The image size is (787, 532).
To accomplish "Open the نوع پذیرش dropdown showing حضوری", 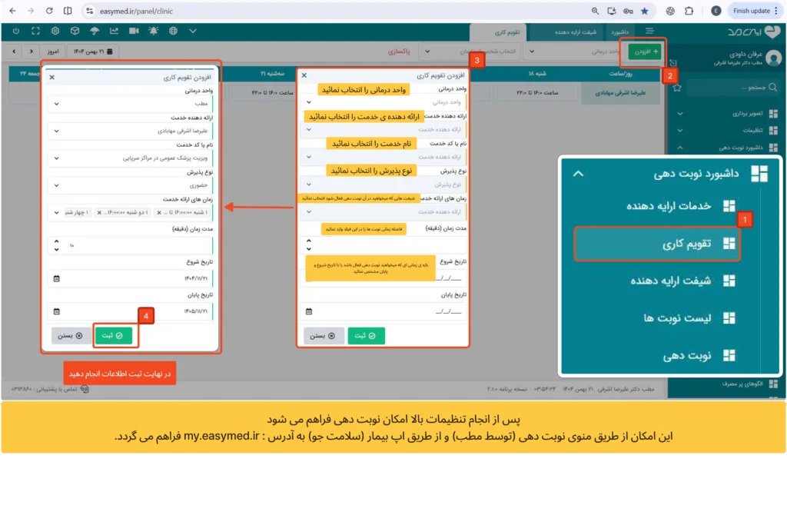I will coord(131,185).
